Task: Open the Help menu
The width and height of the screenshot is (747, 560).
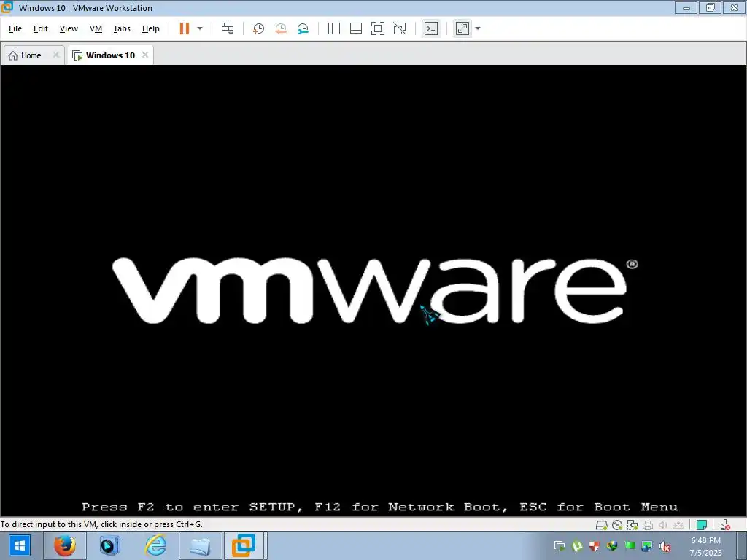Action: tap(150, 28)
